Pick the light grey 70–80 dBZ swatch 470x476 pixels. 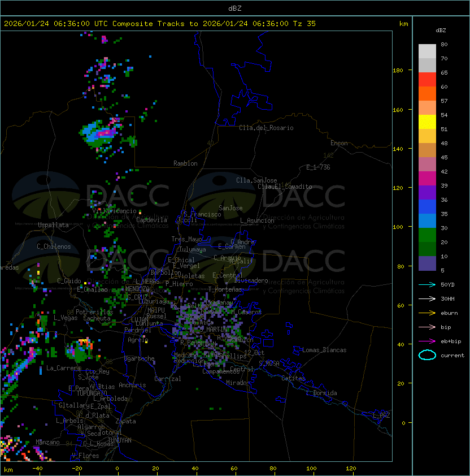point(427,51)
